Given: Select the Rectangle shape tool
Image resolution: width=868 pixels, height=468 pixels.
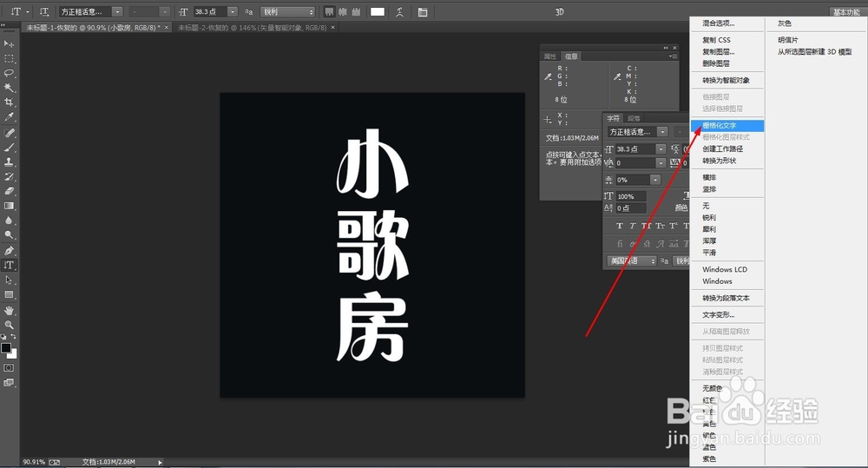Looking at the screenshot, I should (x=9, y=294).
